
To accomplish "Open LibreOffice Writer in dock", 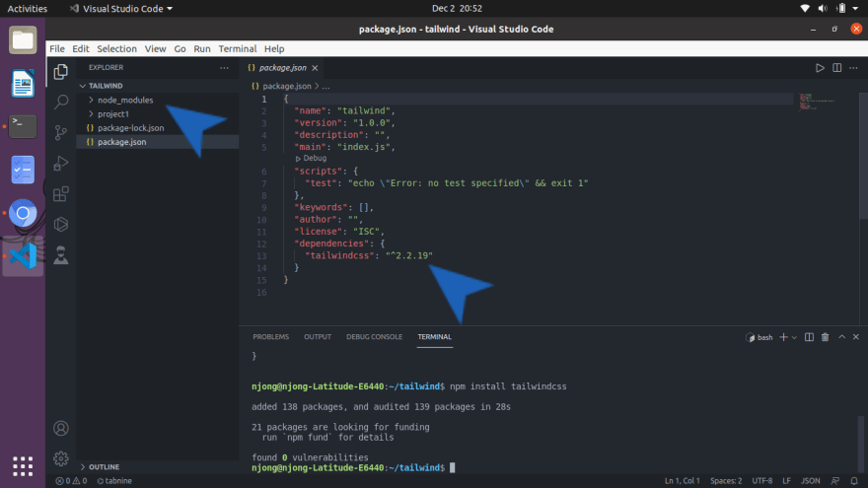I will [23, 84].
